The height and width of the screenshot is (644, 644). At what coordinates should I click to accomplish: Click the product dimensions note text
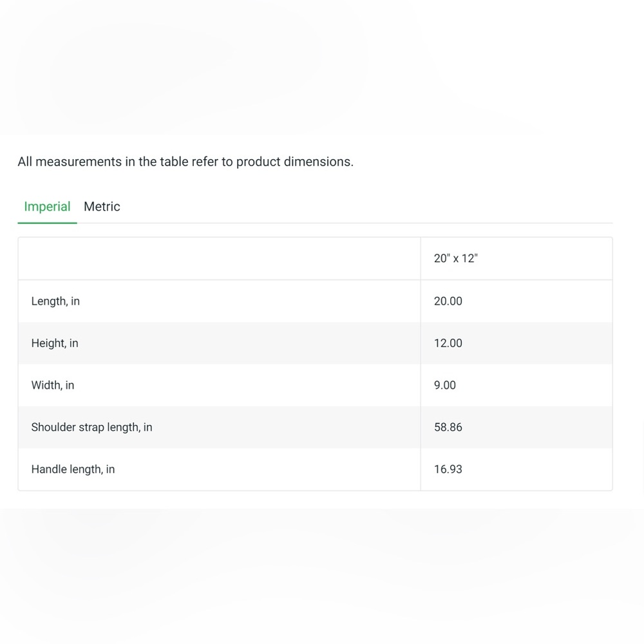pyautogui.click(x=185, y=162)
